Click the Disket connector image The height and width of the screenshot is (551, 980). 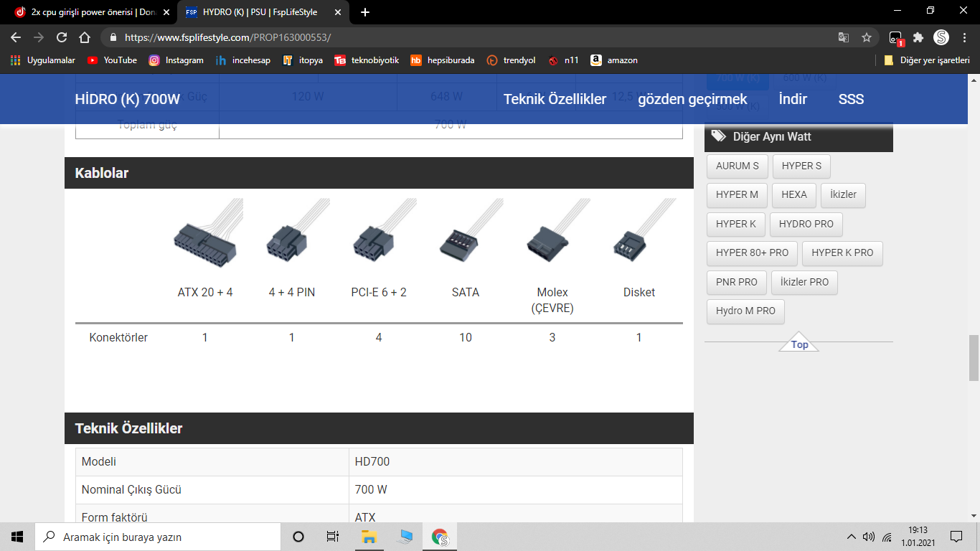644,230
